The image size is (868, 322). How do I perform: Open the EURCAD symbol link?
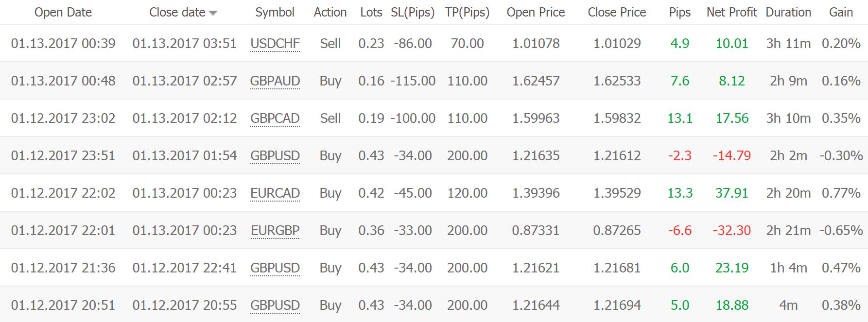click(275, 193)
